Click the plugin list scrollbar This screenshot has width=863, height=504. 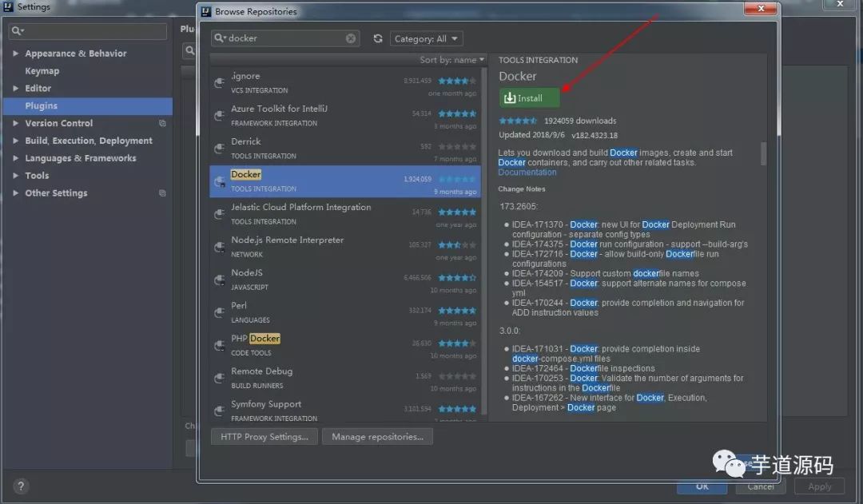[484, 241]
